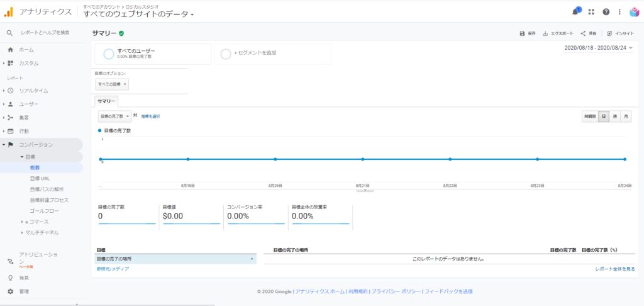Screen dimensions: 644x306
Task: Select 目標パスの解析 in the sidebar
Action: pos(47,189)
